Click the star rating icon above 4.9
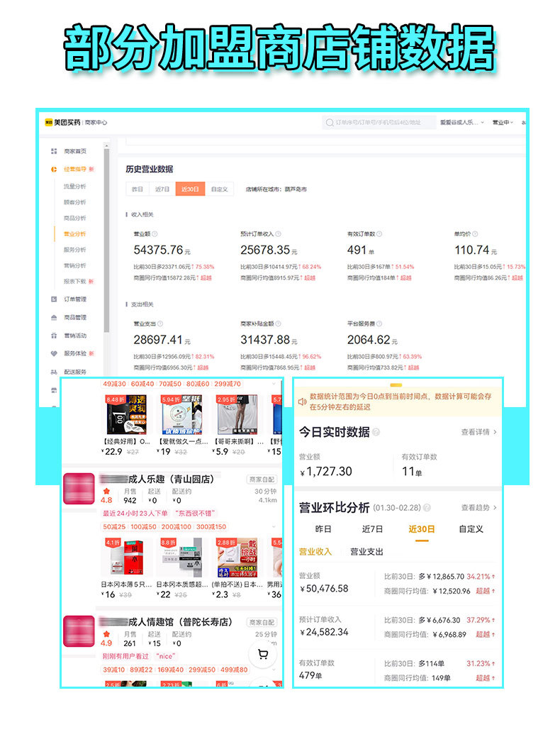 [x=106, y=634]
